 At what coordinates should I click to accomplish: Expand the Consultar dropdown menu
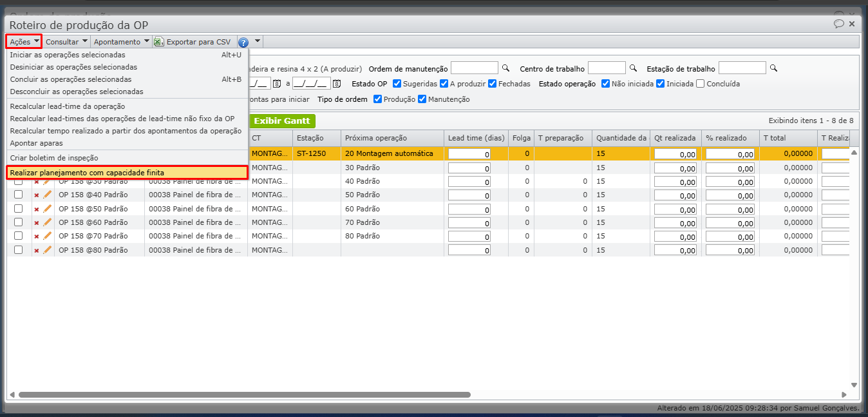66,42
